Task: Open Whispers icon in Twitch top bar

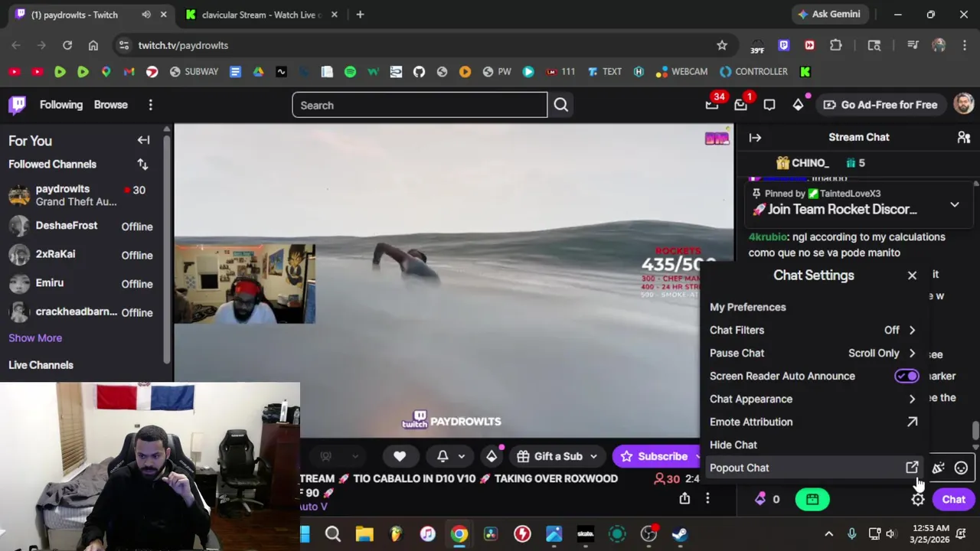Action: tap(769, 105)
